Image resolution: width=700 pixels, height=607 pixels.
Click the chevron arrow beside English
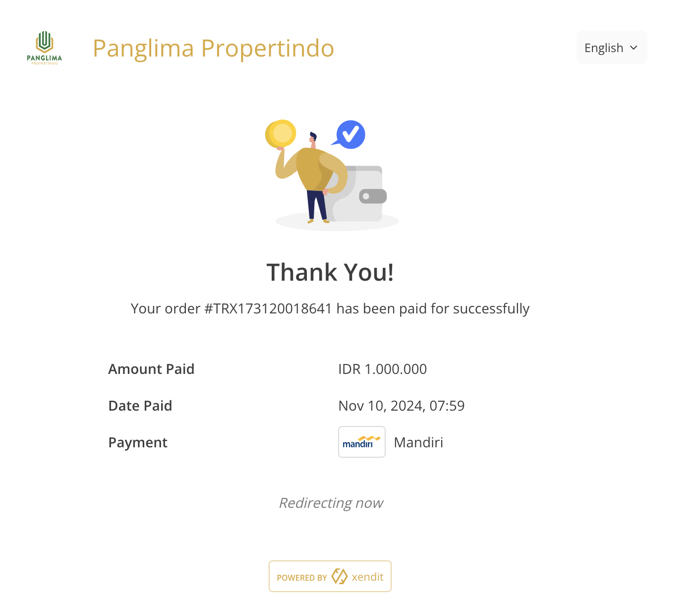(x=634, y=48)
